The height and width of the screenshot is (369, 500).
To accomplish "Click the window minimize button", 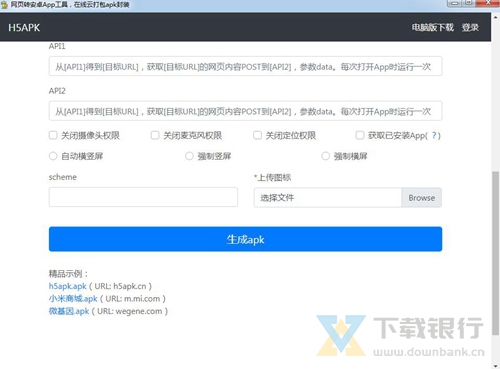I will (454, 3).
